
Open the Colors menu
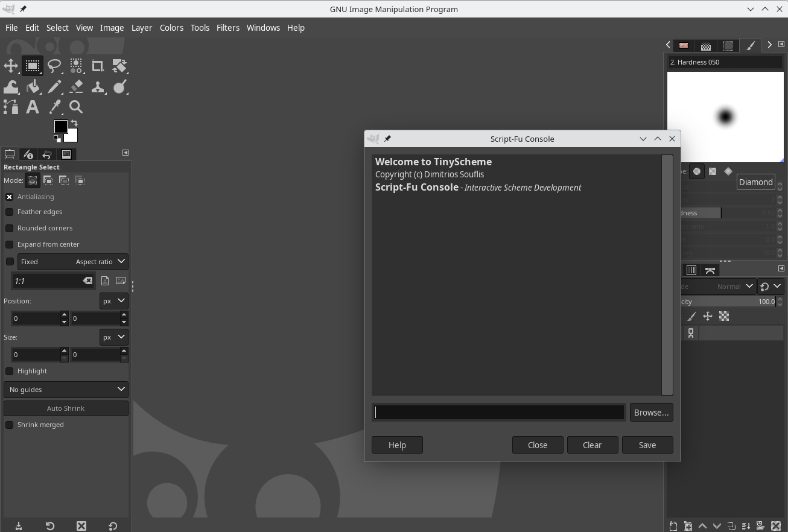pos(171,28)
